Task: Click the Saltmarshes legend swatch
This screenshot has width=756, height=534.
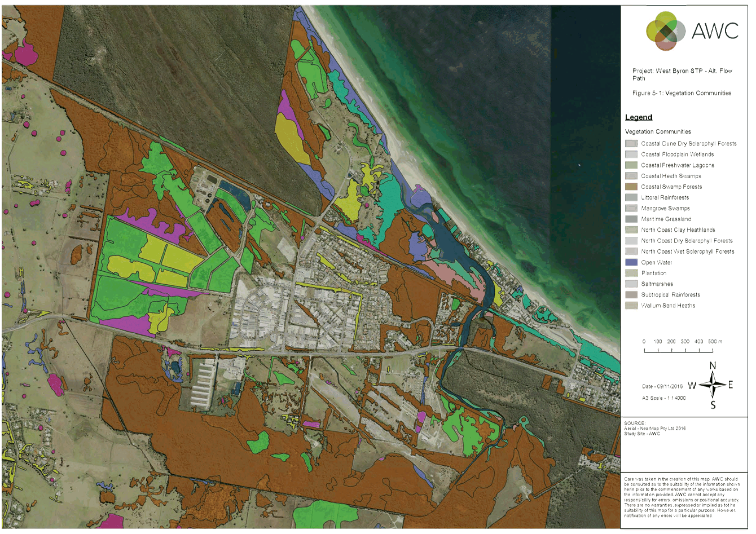Action: 631,284
